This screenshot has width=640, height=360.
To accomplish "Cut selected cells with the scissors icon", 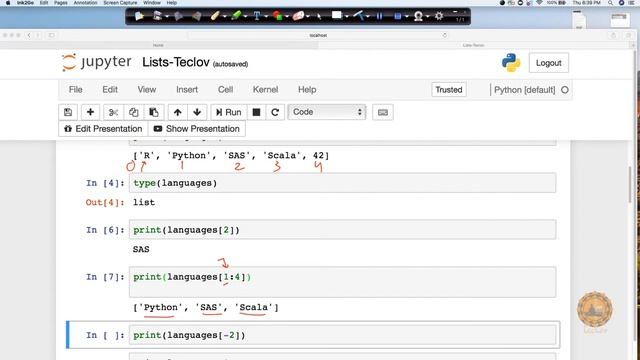I will [x=113, y=112].
